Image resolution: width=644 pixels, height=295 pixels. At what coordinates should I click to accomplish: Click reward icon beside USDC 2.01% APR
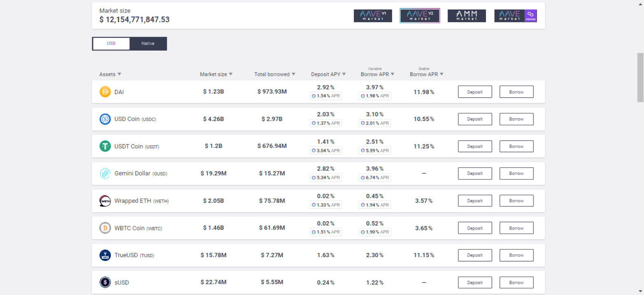[x=363, y=123]
